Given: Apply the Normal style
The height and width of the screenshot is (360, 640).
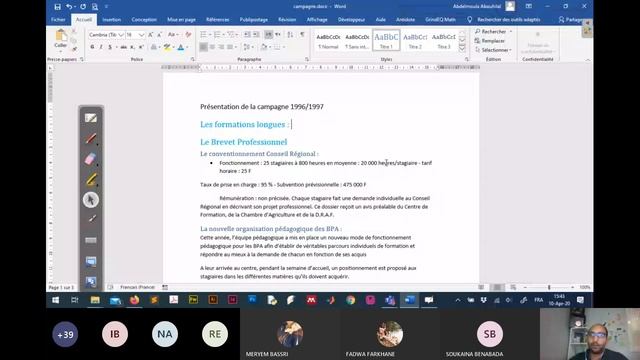Looking at the screenshot, I should pos(328,40).
